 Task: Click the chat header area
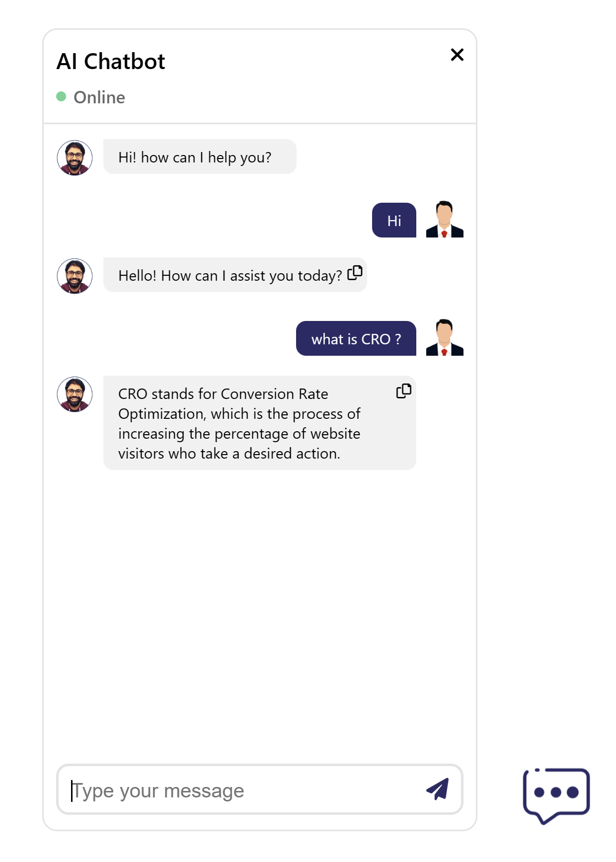[x=258, y=77]
